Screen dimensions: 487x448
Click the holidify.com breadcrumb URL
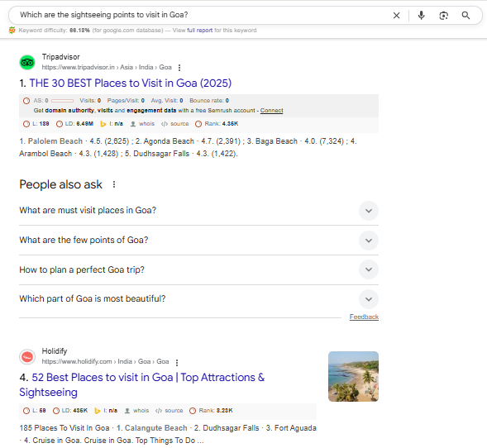[x=105, y=362]
